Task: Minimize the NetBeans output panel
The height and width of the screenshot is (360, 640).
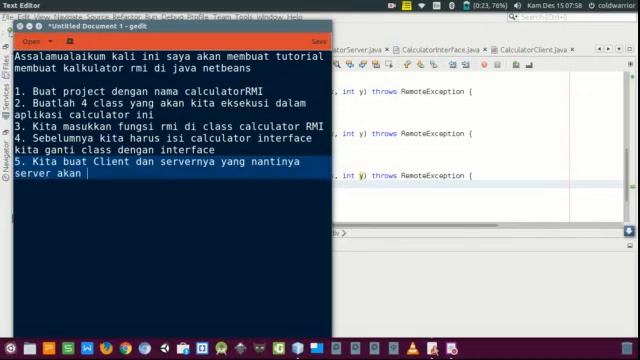Action: click(630, 245)
